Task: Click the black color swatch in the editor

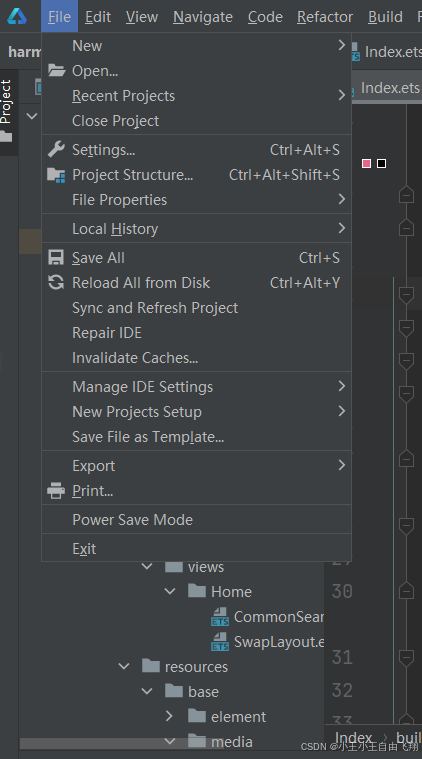Action: (x=381, y=164)
